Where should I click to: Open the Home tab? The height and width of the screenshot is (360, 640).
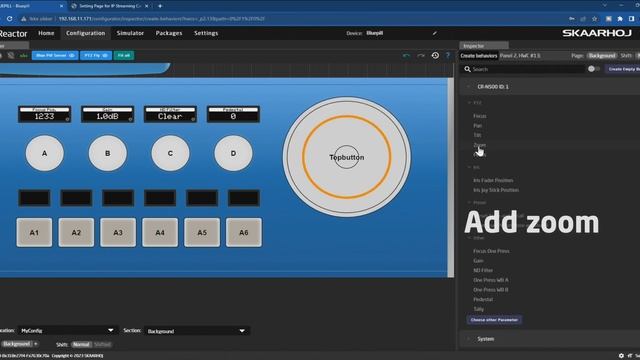(46, 33)
